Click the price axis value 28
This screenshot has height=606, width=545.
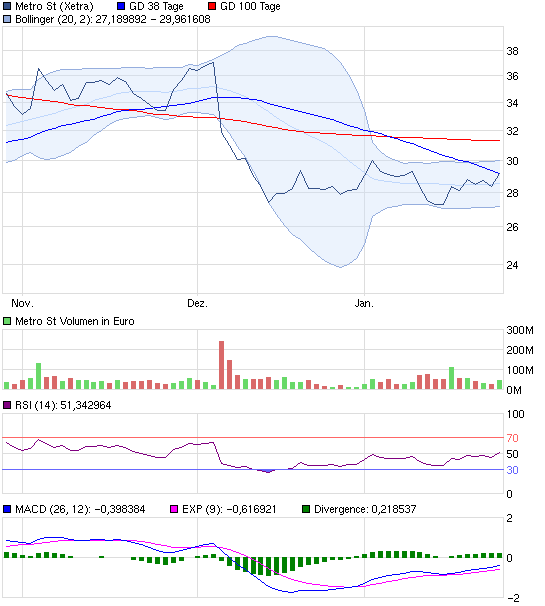coord(512,193)
